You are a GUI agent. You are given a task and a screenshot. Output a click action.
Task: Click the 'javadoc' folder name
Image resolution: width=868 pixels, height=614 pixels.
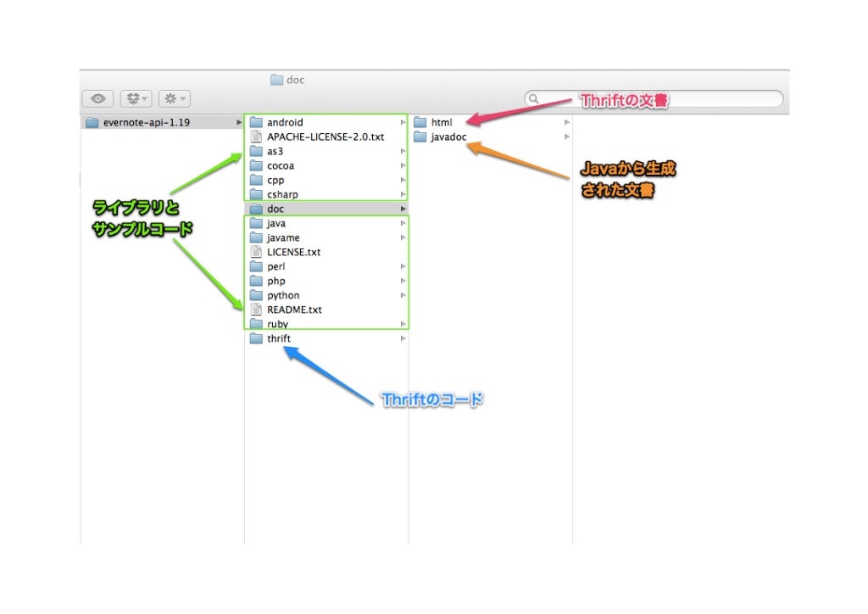448,137
